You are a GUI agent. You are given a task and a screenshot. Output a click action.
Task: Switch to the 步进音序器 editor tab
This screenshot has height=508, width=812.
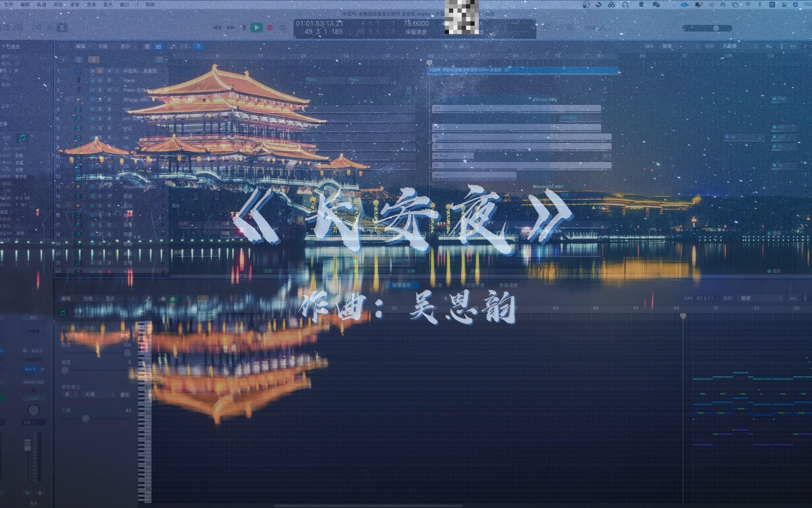473,285
